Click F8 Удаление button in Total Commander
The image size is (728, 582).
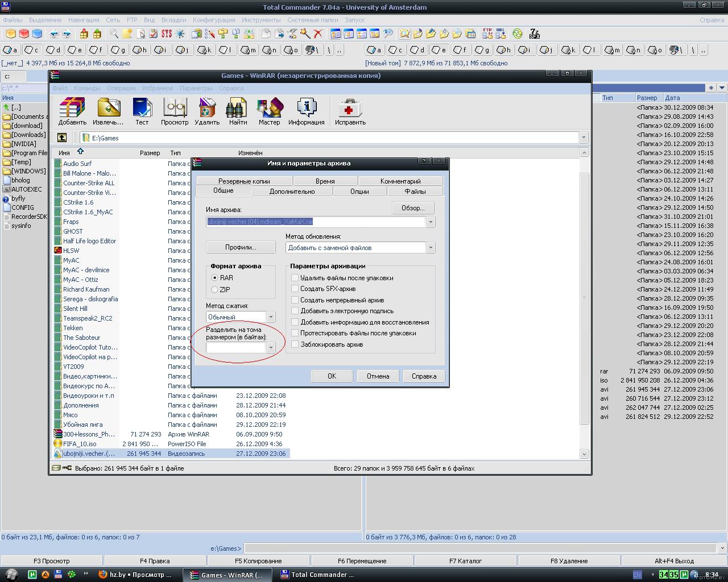point(569,561)
